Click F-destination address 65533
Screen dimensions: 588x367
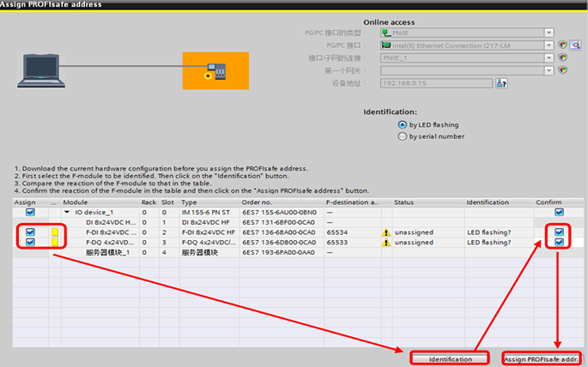[337, 243]
